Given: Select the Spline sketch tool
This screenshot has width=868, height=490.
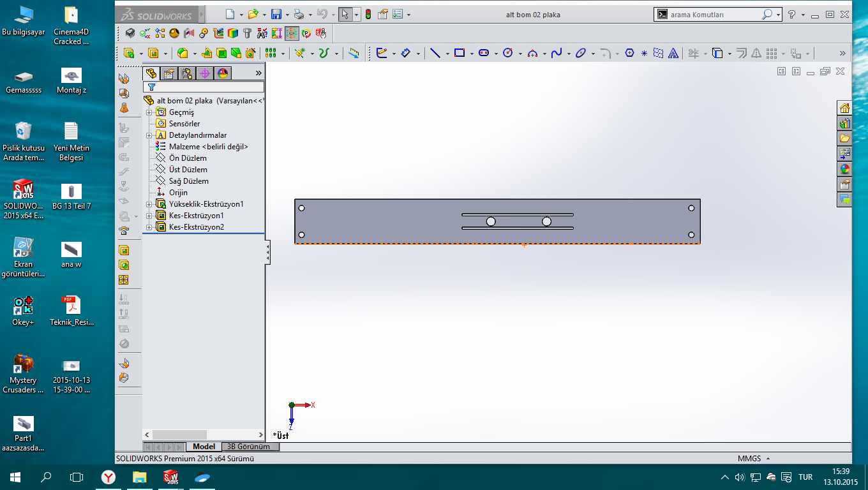Looking at the screenshot, I should 557,54.
